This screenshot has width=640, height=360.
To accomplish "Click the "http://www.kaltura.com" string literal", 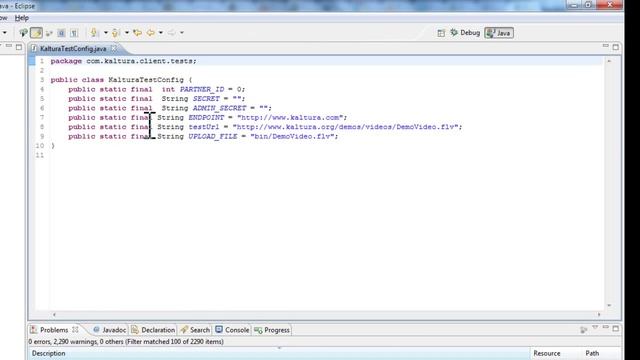I will pyautogui.click(x=290, y=118).
